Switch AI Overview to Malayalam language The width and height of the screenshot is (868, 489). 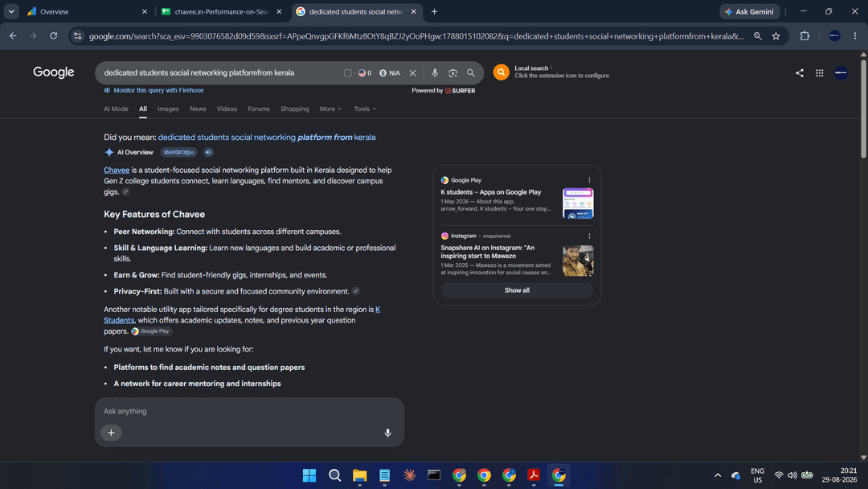(178, 152)
